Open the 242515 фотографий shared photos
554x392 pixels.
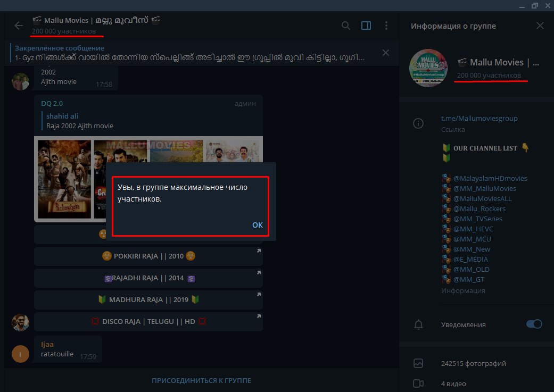(474, 363)
